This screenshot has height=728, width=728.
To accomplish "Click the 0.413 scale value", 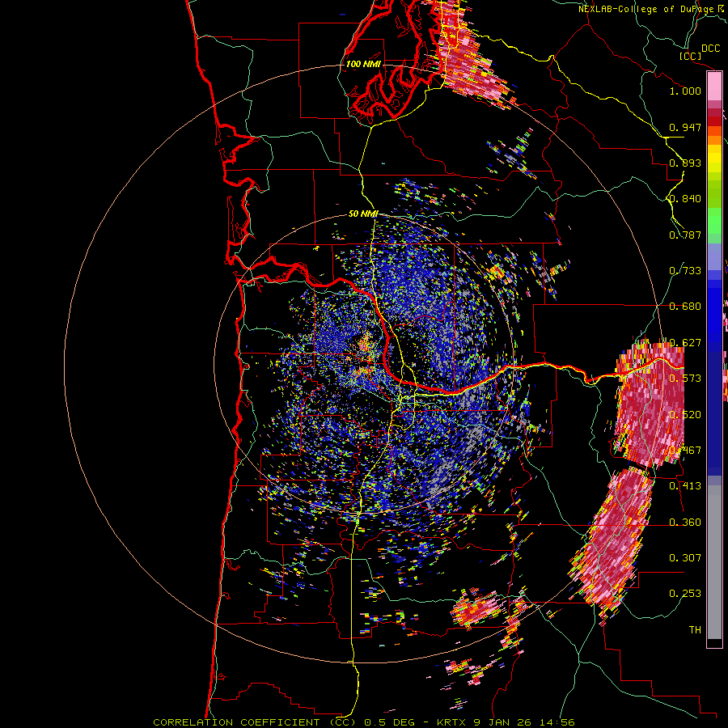I will pos(685,486).
